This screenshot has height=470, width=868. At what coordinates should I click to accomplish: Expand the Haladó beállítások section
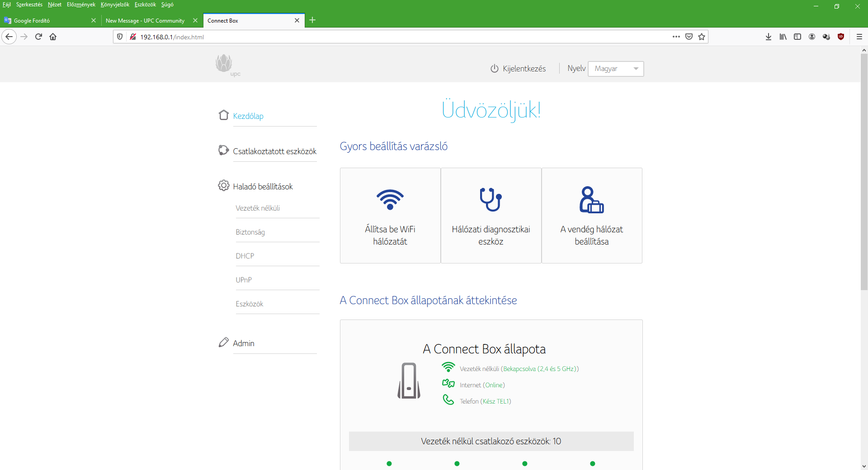point(263,186)
